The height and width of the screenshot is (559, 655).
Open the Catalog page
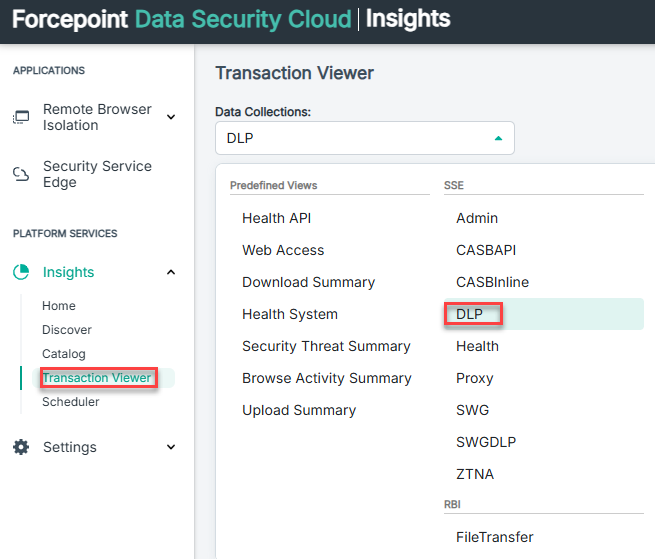(x=64, y=354)
